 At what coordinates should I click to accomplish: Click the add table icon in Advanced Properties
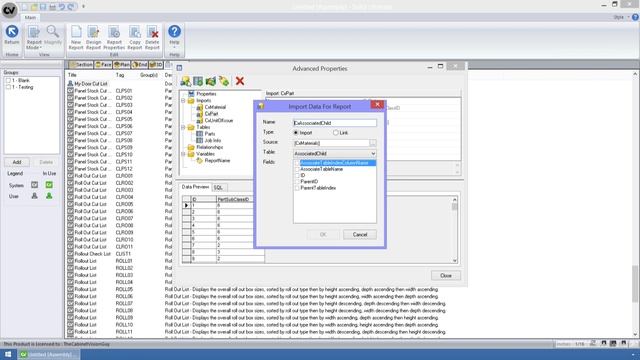point(198,81)
